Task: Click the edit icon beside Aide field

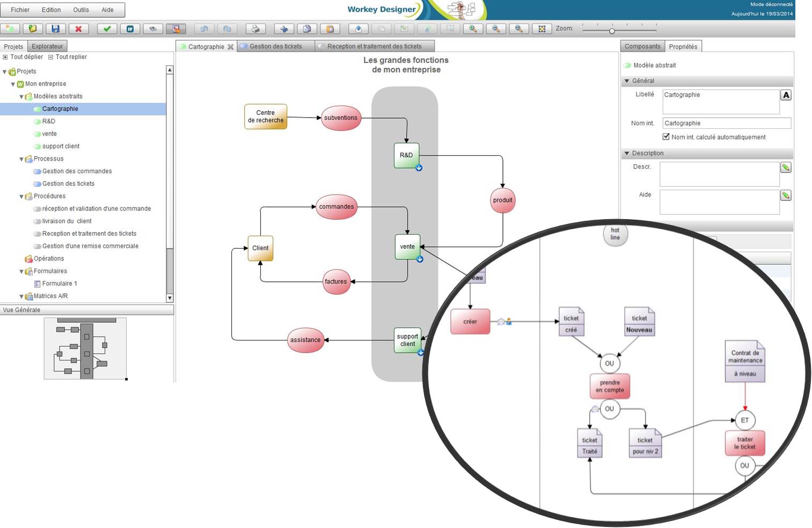Action: (x=786, y=196)
